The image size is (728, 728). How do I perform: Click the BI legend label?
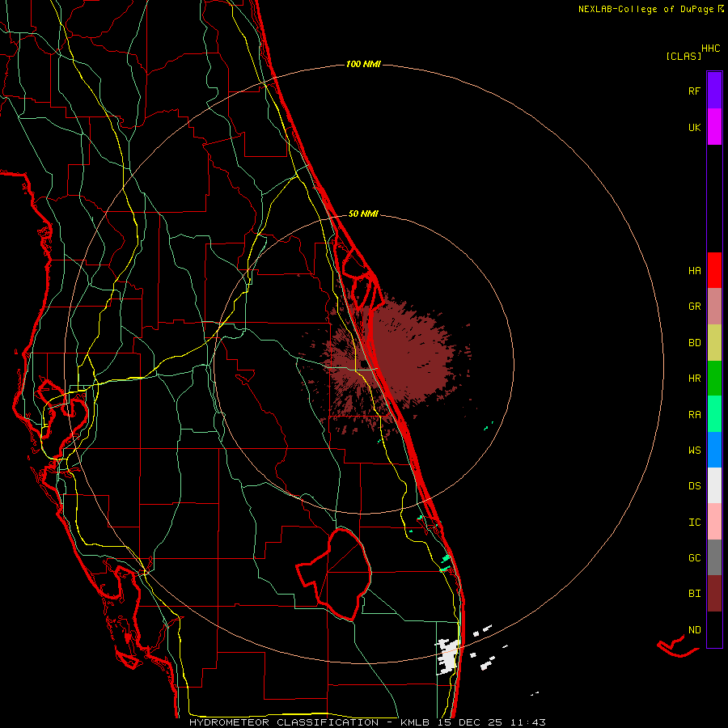694,594
